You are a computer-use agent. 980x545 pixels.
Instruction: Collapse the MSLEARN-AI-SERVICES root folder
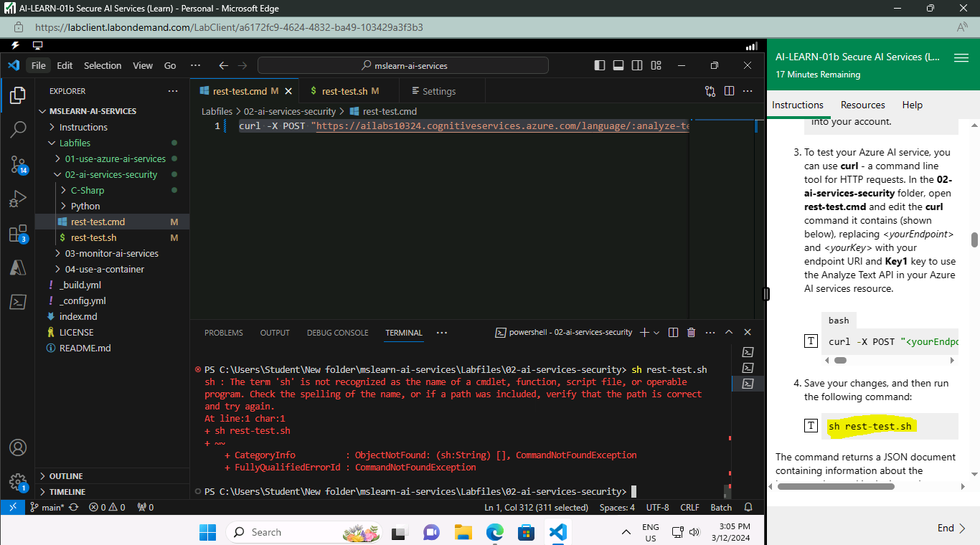click(x=113, y=111)
